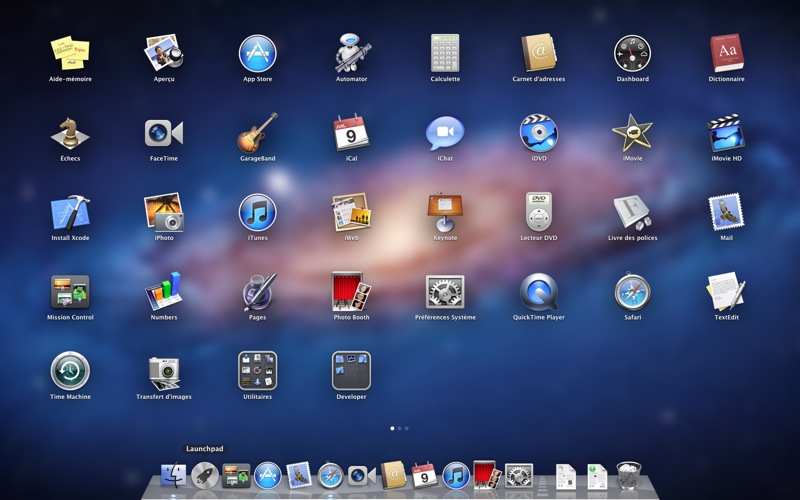
Task: Launch GarageBand guitar icon
Action: pos(258,133)
